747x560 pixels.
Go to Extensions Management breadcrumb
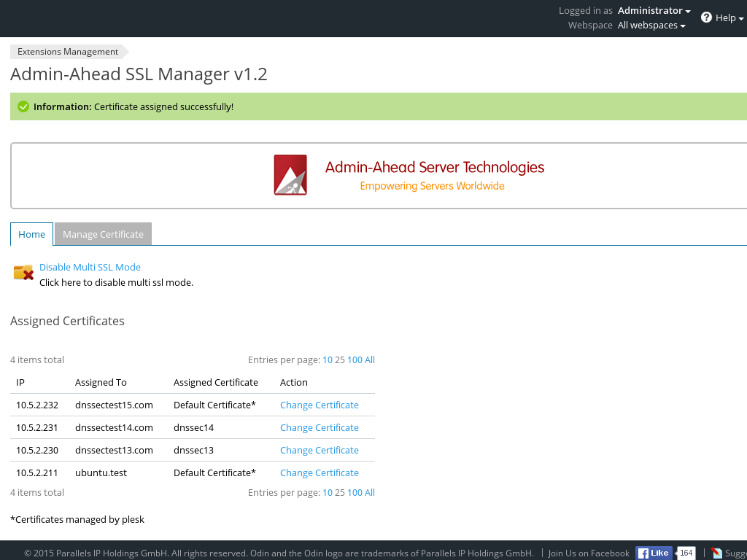point(68,52)
